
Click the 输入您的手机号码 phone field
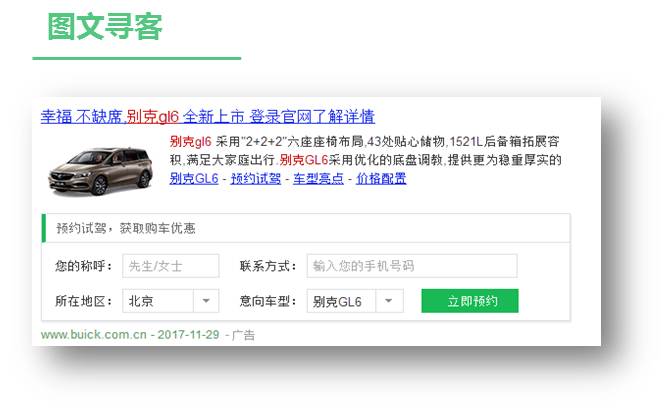tap(412, 266)
